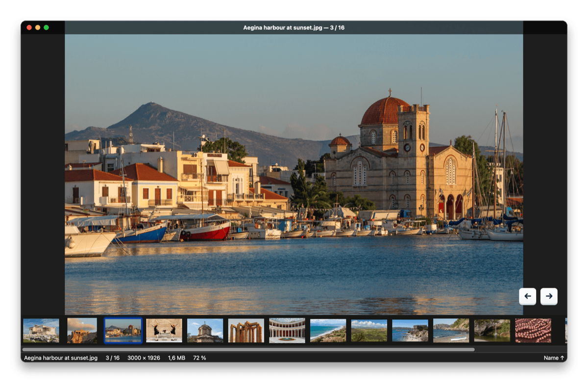Click the 3 / 16 counter in status bar
Screen dimensions: 588x383
tap(113, 358)
